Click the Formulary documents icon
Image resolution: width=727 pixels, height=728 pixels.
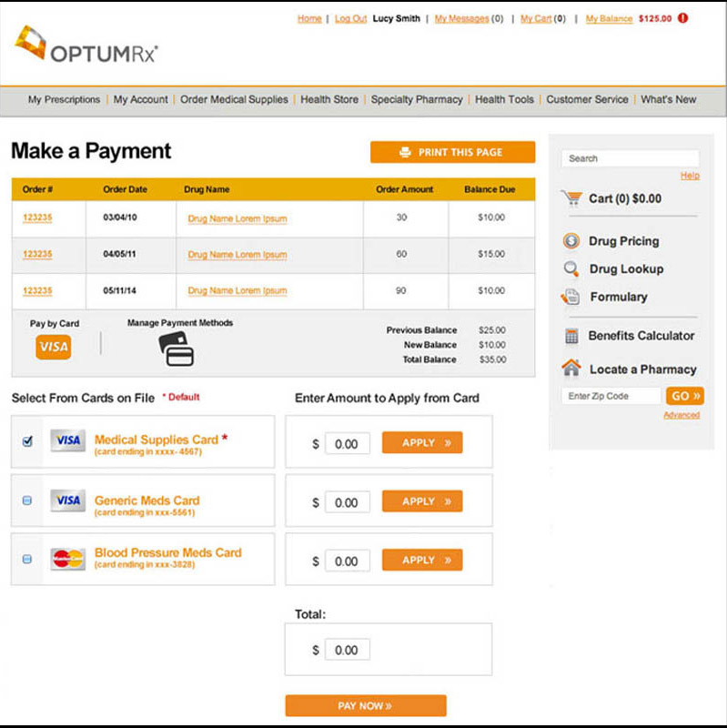(571, 297)
